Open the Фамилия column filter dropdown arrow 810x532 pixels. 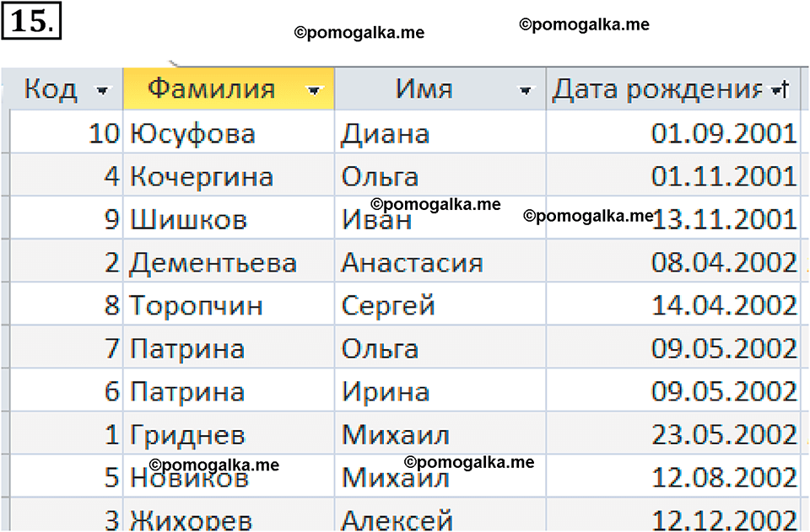[314, 91]
